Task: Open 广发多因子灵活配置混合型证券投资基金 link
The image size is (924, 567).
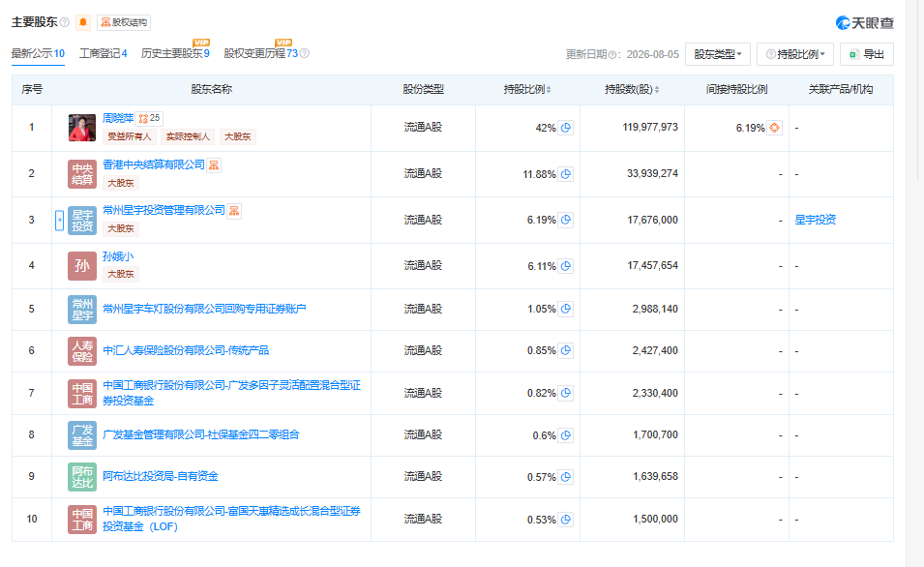Action: 231,393
